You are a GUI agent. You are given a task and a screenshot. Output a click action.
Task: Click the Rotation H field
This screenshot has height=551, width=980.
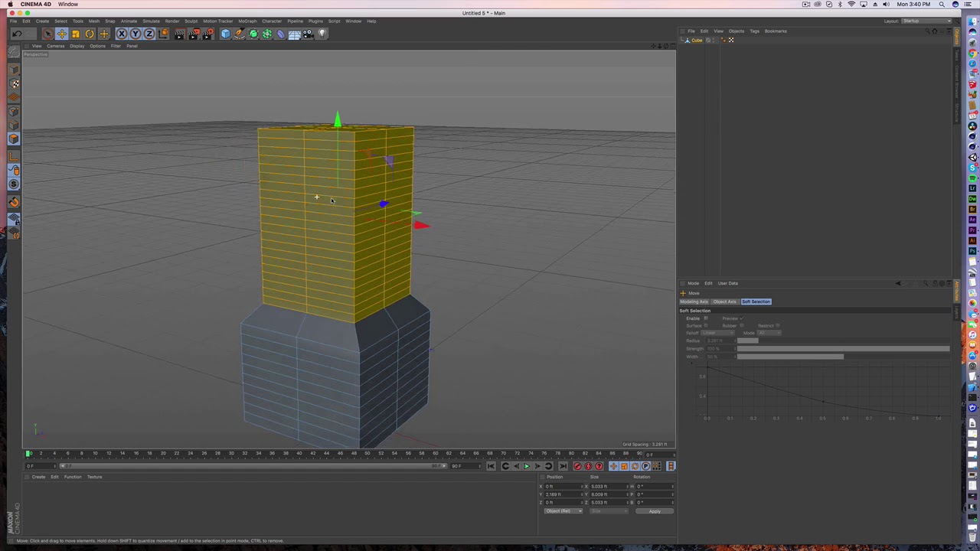tap(655, 486)
